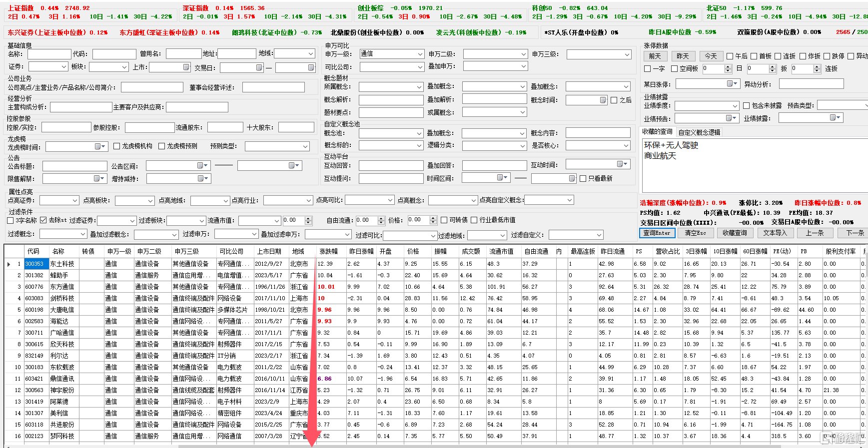
Task: Enable the 龙虎榜机构 checkbox
Action: [x=117, y=146]
